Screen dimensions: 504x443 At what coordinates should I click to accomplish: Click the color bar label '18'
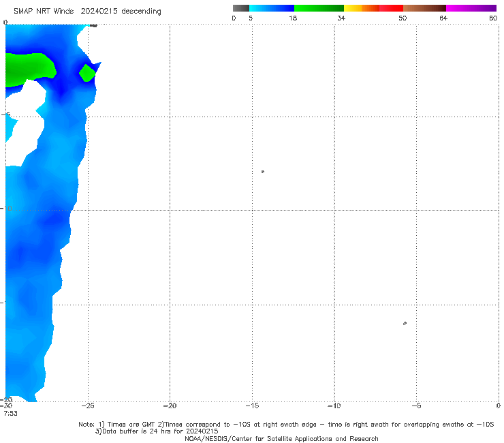coord(293,18)
